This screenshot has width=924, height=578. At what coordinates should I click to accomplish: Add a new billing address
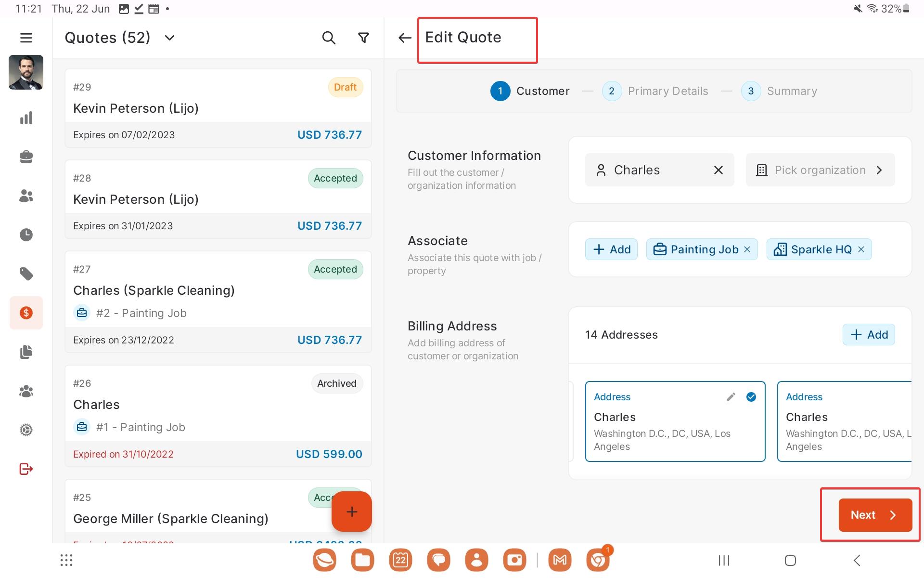tap(869, 335)
